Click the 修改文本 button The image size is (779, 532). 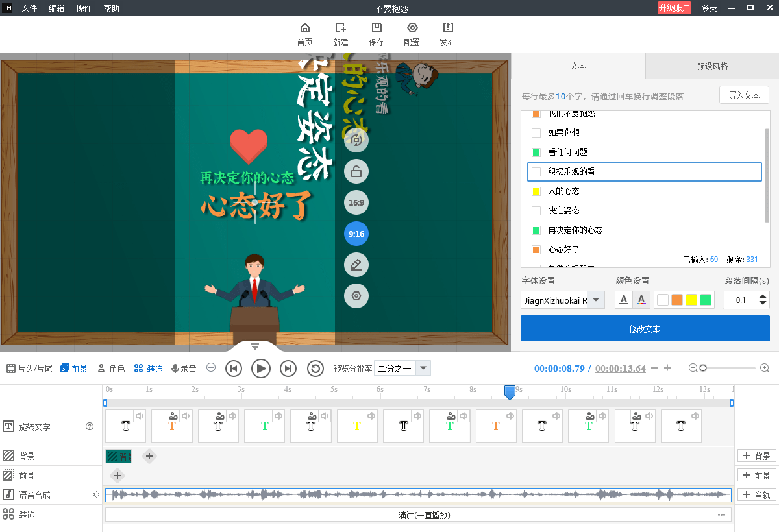click(x=645, y=329)
